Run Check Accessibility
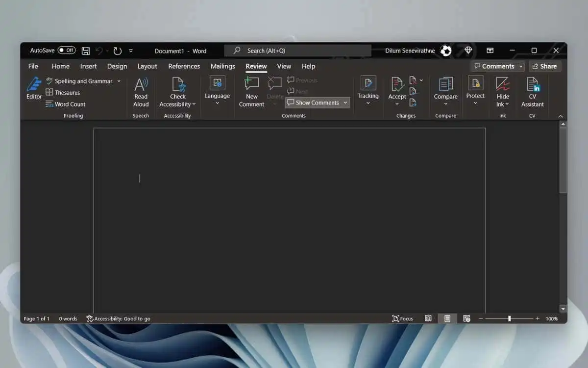This screenshot has height=368, width=588. pyautogui.click(x=177, y=91)
